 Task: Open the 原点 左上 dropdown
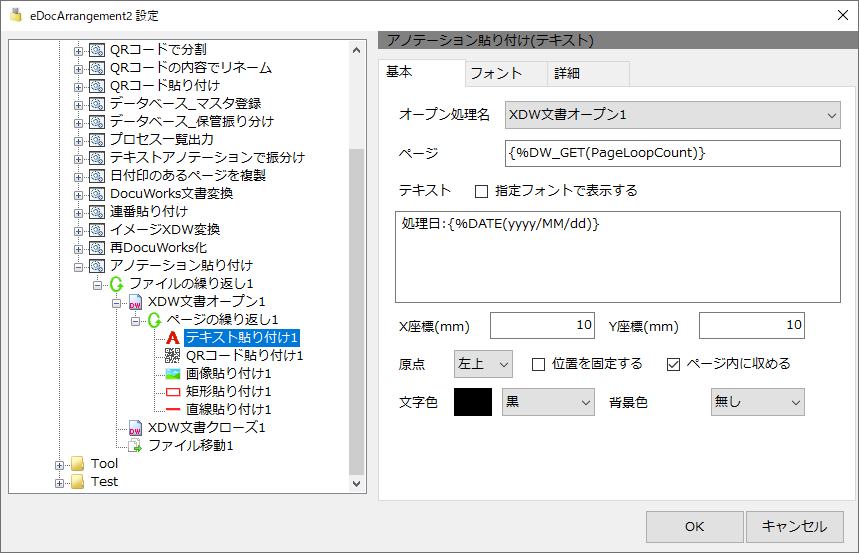[483, 364]
